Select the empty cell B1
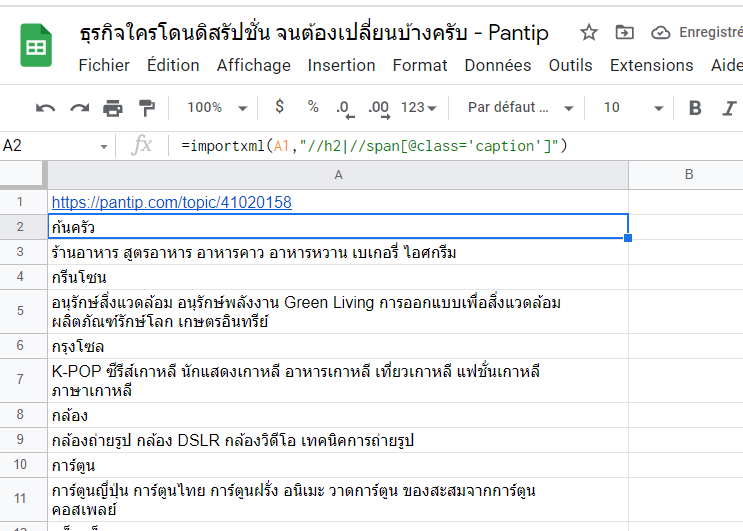The height and width of the screenshot is (531, 743). pos(686,202)
